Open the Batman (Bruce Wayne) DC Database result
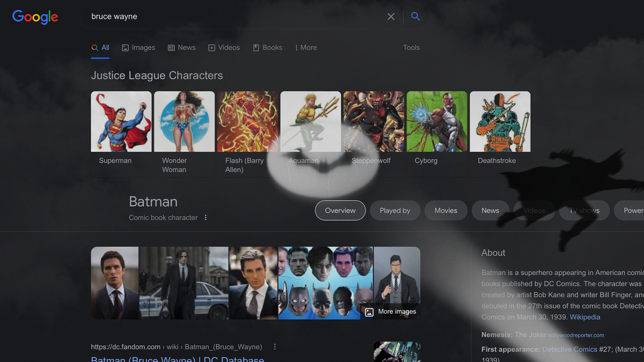Image resolution: width=644 pixels, height=362 pixels. coord(178,359)
